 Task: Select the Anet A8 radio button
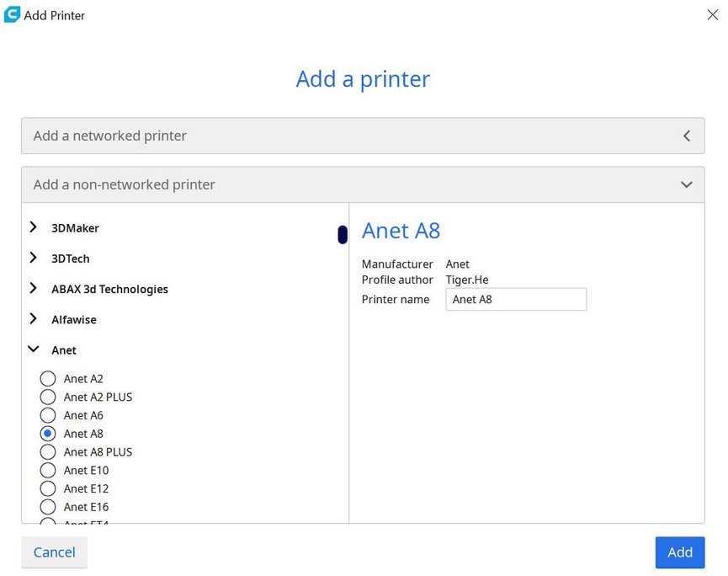pos(48,434)
